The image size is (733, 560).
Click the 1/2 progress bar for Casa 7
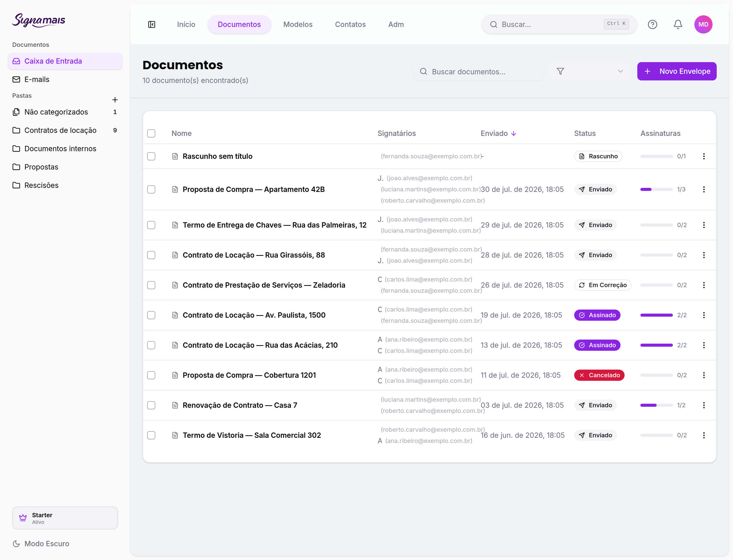click(656, 405)
